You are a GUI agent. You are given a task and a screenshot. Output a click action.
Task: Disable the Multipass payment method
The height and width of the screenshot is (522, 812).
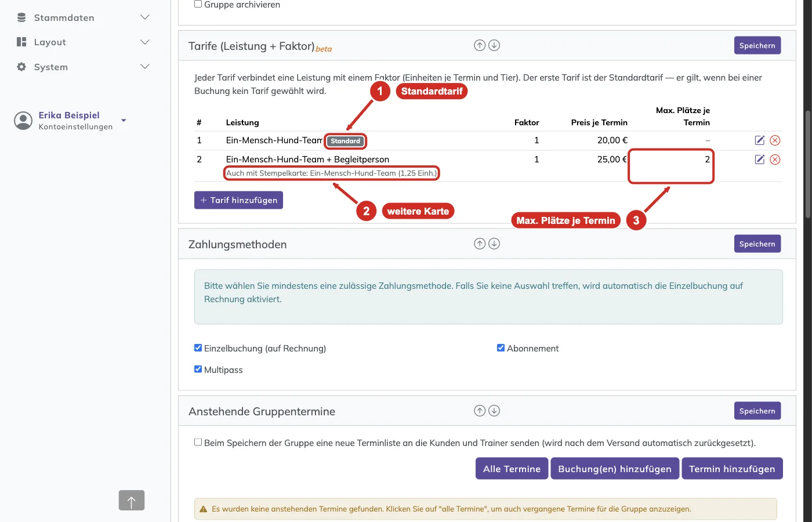pos(198,369)
